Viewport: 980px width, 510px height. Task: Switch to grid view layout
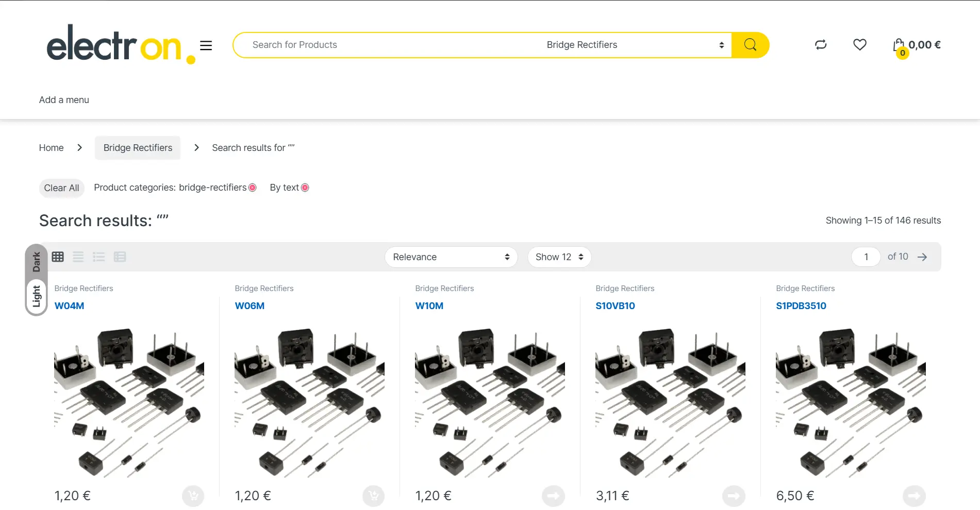click(58, 257)
